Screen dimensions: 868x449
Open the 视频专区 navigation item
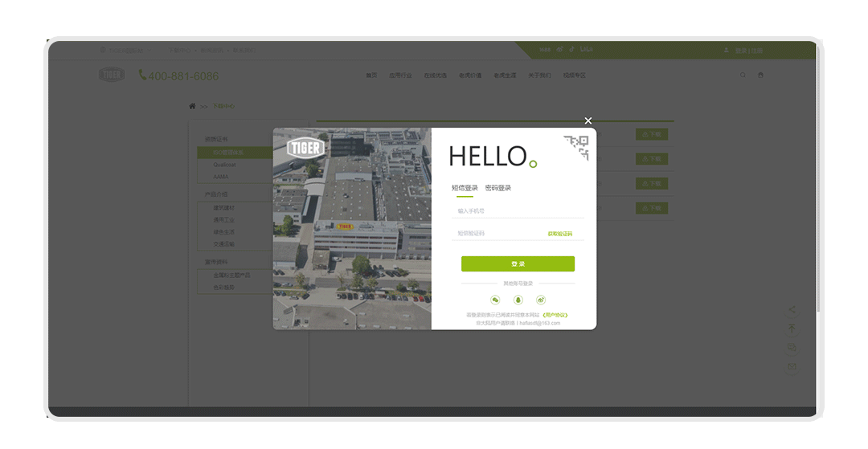574,76
